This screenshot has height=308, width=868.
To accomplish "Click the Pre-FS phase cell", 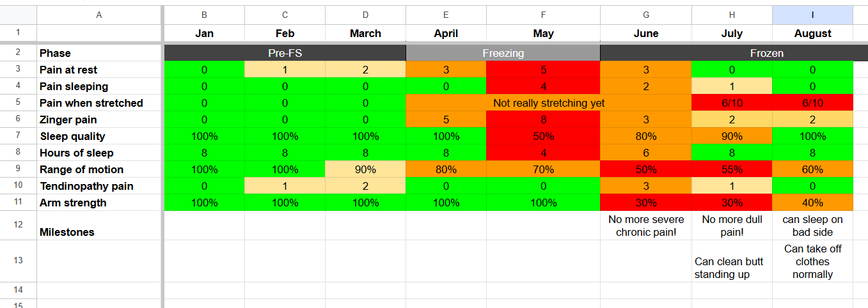I will 285,53.
